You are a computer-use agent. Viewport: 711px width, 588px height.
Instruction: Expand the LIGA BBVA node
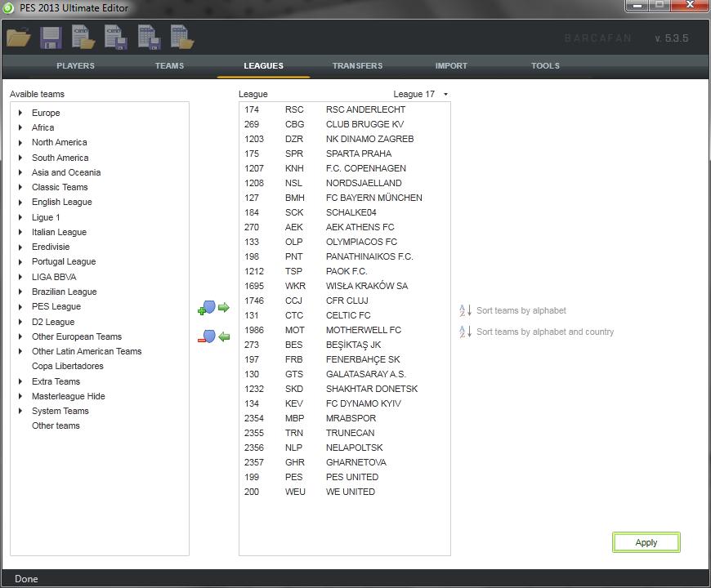[20, 277]
